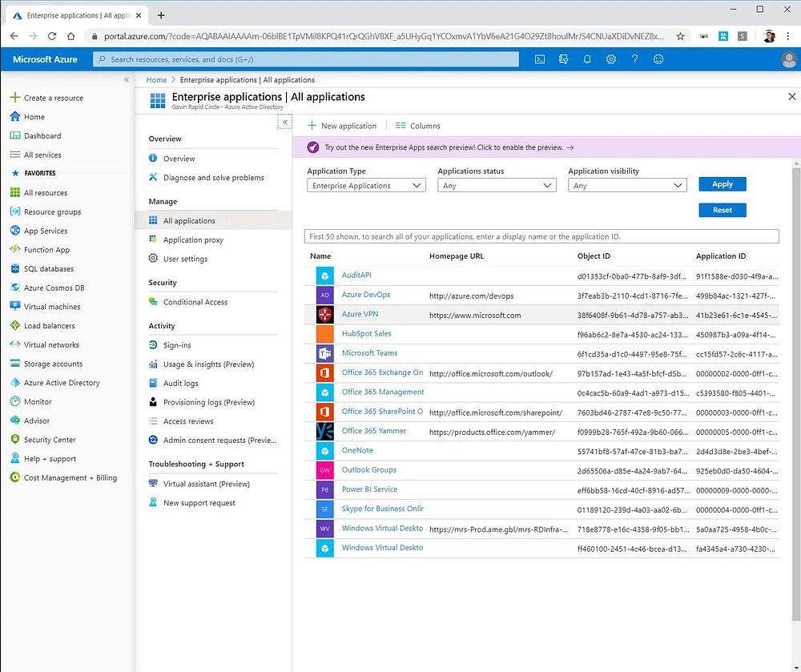Click the Name column header
Viewport: 801px width, 672px height.
[x=320, y=256]
